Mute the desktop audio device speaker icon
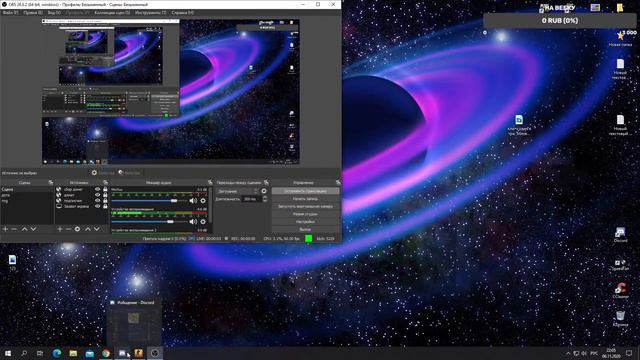640x360 pixels. pyautogui.click(x=193, y=222)
